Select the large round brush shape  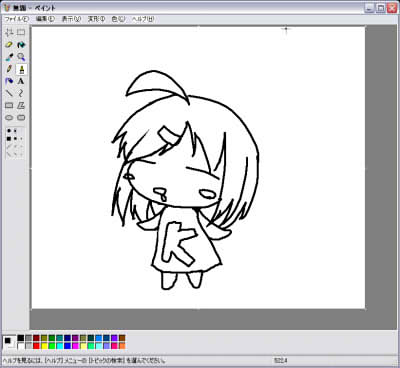coord(9,131)
